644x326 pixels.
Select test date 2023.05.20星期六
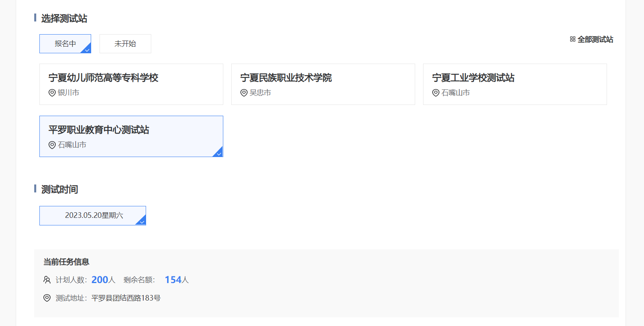[x=93, y=215]
